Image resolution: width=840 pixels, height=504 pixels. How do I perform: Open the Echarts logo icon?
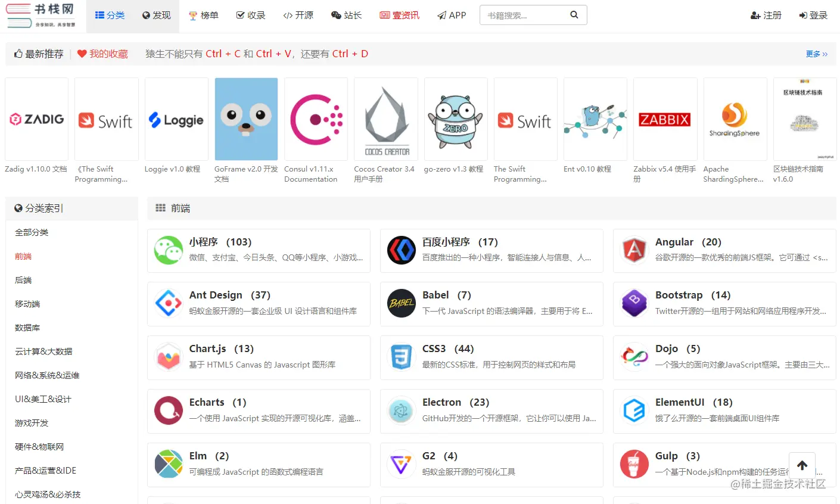coord(169,410)
